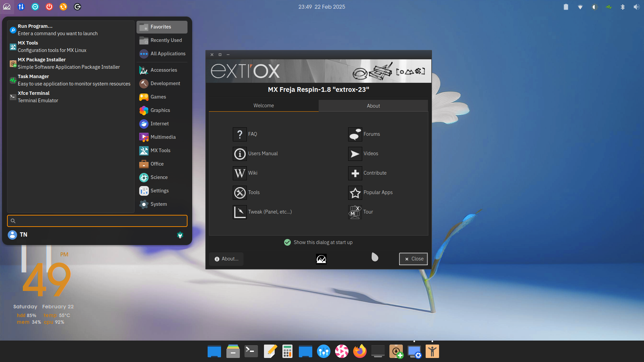Screen dimensions: 644x362
Task: Click the application menu search field
Action: (x=97, y=221)
